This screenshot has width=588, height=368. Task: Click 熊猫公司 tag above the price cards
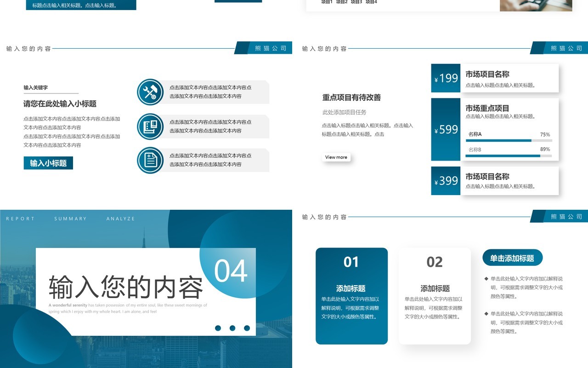click(x=566, y=48)
